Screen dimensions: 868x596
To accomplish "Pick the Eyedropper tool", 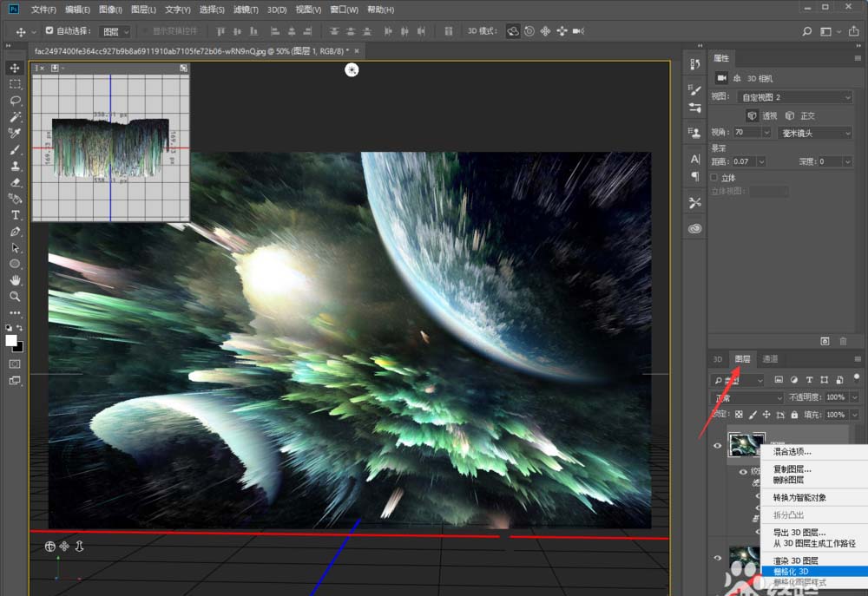I will tap(16, 134).
